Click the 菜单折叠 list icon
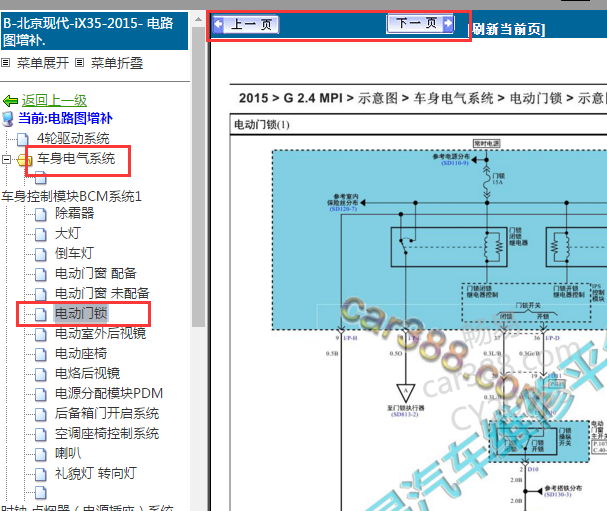Screen dimensions: 607x511 [79, 62]
